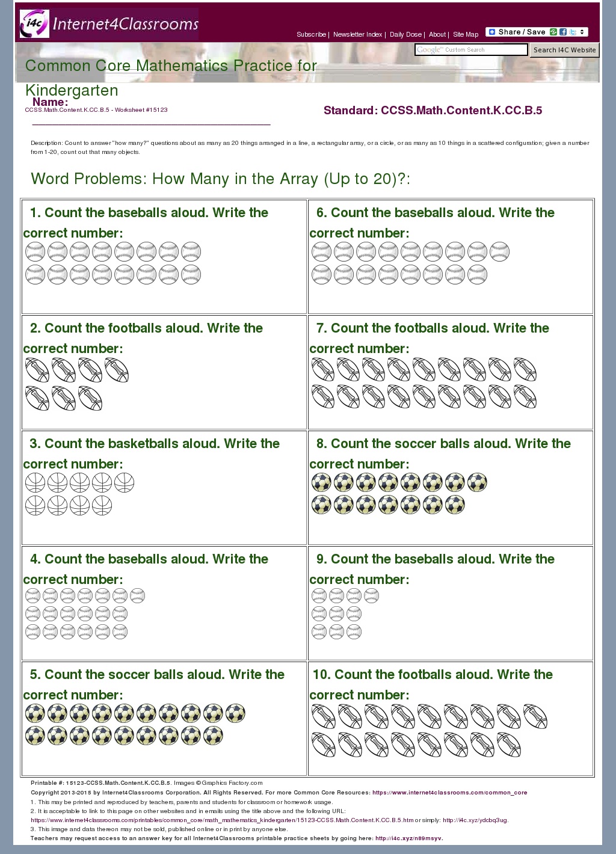Open the short i4c.xyz/ydcbq3ug link

coord(475,820)
